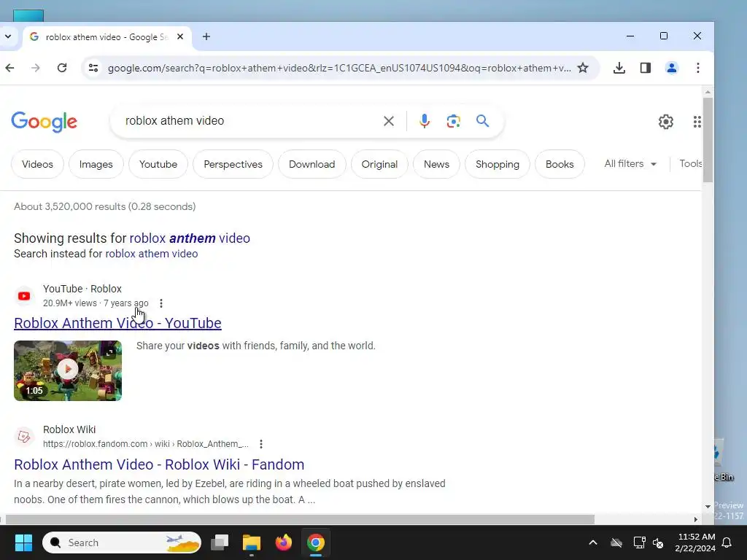Click the browser address bar URL

click(x=339, y=68)
